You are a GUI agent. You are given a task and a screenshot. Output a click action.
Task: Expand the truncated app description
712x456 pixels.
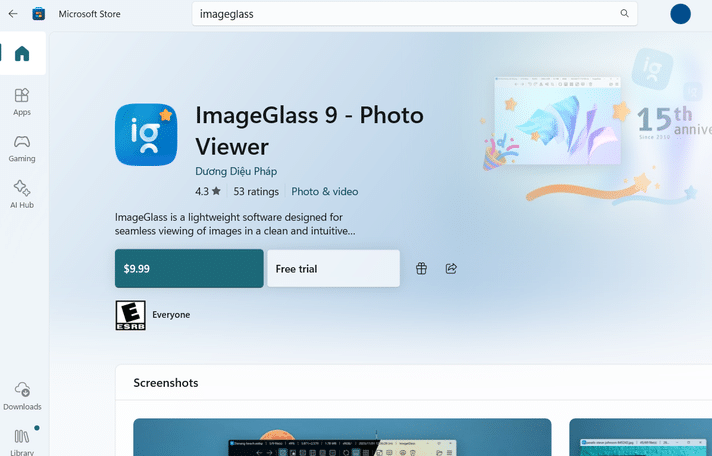(235, 224)
